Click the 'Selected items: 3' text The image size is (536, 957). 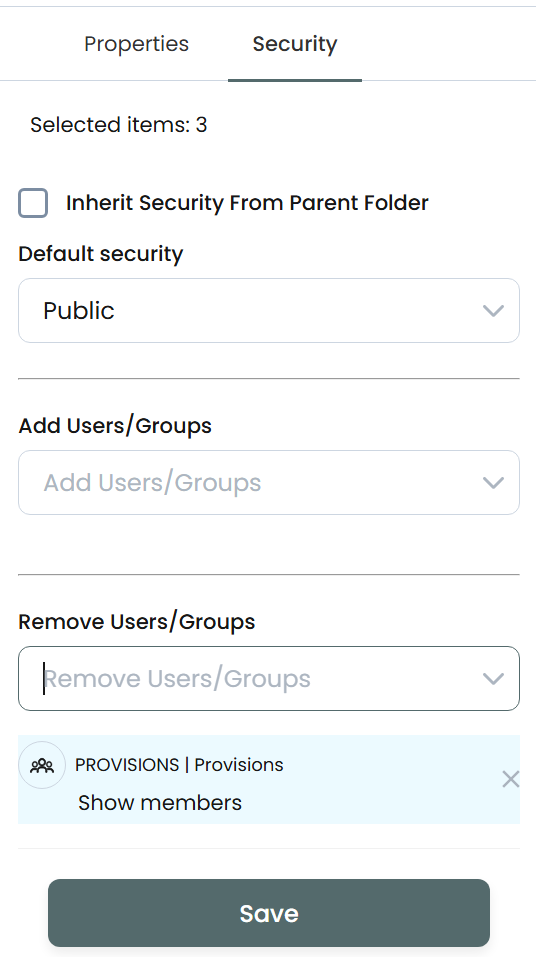pos(118,125)
